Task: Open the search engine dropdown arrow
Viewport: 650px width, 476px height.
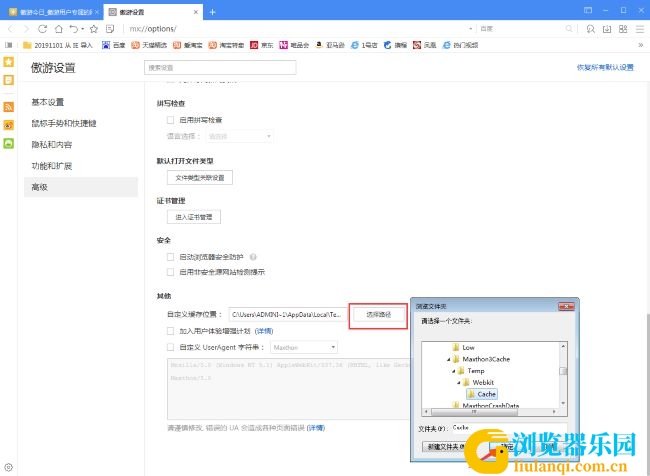Action: (471, 29)
